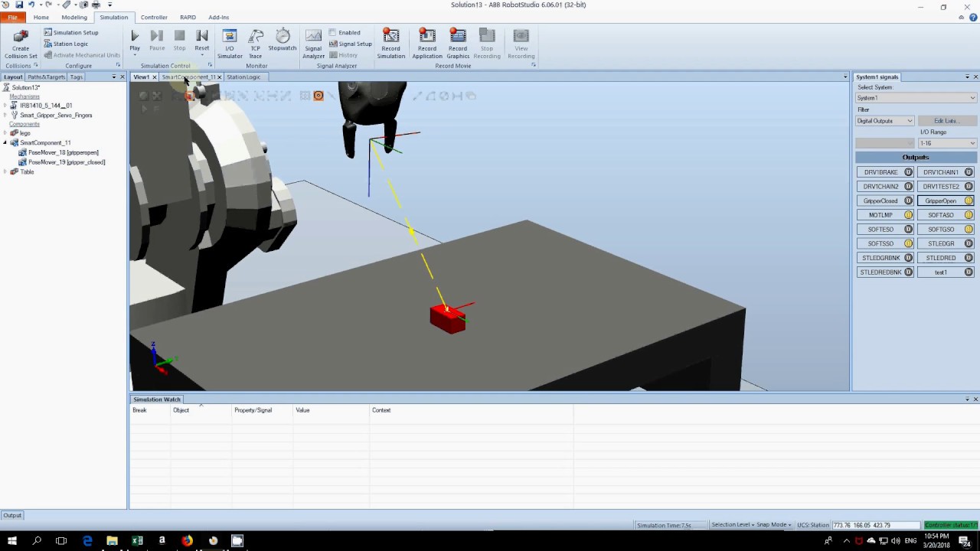Open the Tags panel tab
The image size is (980, 551).
click(76, 77)
